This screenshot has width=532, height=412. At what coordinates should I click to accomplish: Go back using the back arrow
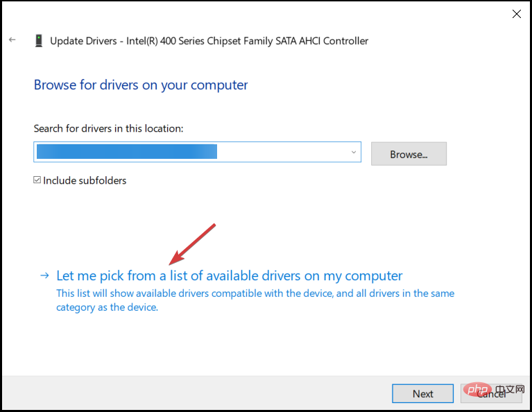coord(12,40)
